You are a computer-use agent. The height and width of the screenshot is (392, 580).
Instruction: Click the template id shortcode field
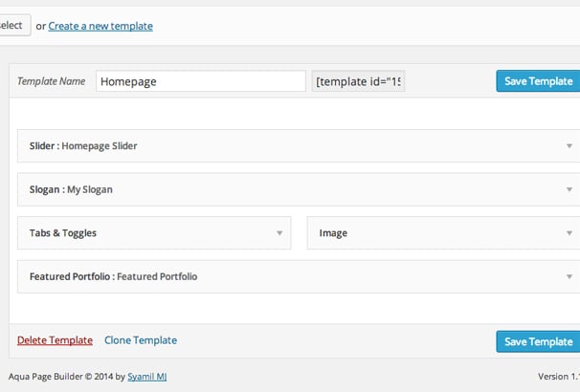click(358, 81)
